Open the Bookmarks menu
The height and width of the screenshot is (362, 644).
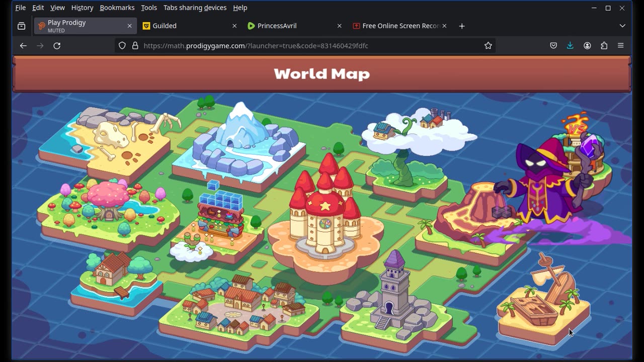point(117,8)
